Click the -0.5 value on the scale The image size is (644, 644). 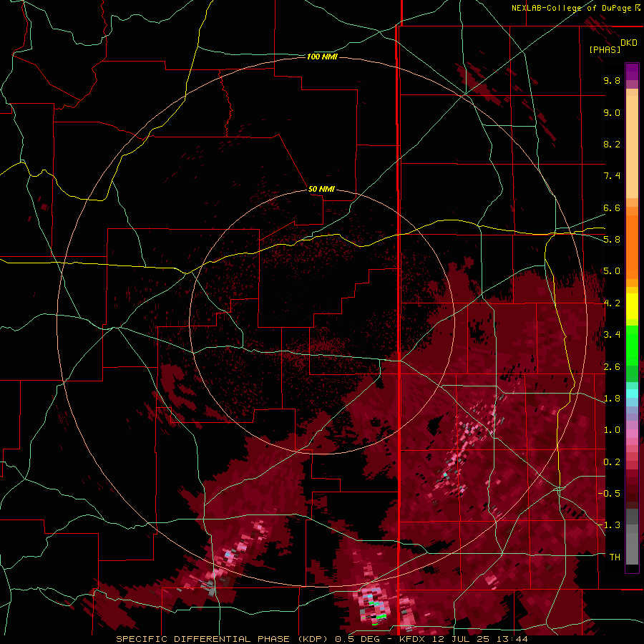coord(610,494)
